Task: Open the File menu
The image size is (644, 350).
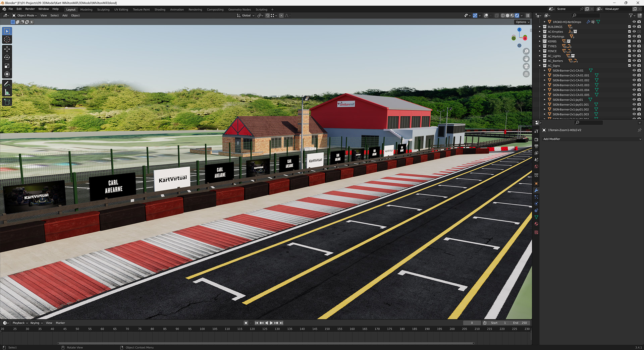Action: point(11,9)
